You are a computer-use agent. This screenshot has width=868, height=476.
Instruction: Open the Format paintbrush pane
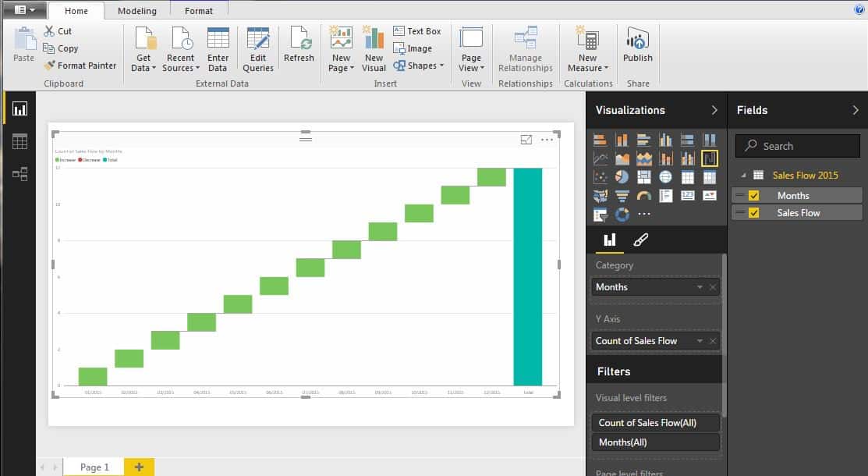[640, 240]
